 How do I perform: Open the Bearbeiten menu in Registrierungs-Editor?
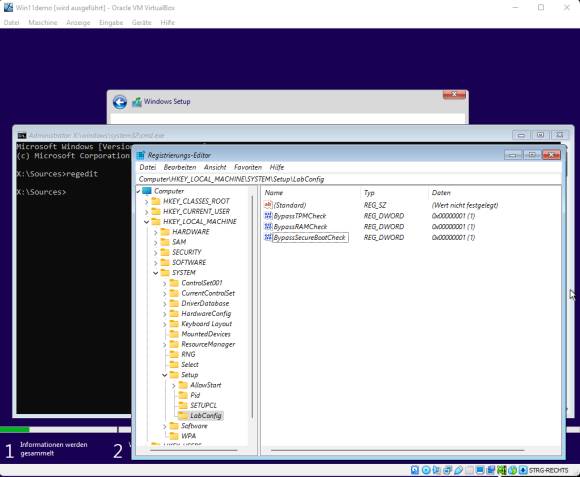pyautogui.click(x=180, y=167)
